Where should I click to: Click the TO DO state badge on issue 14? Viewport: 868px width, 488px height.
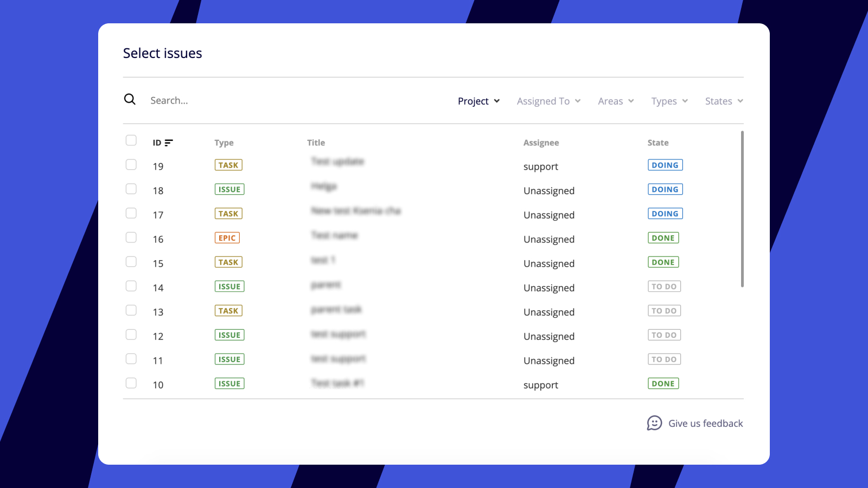(663, 286)
